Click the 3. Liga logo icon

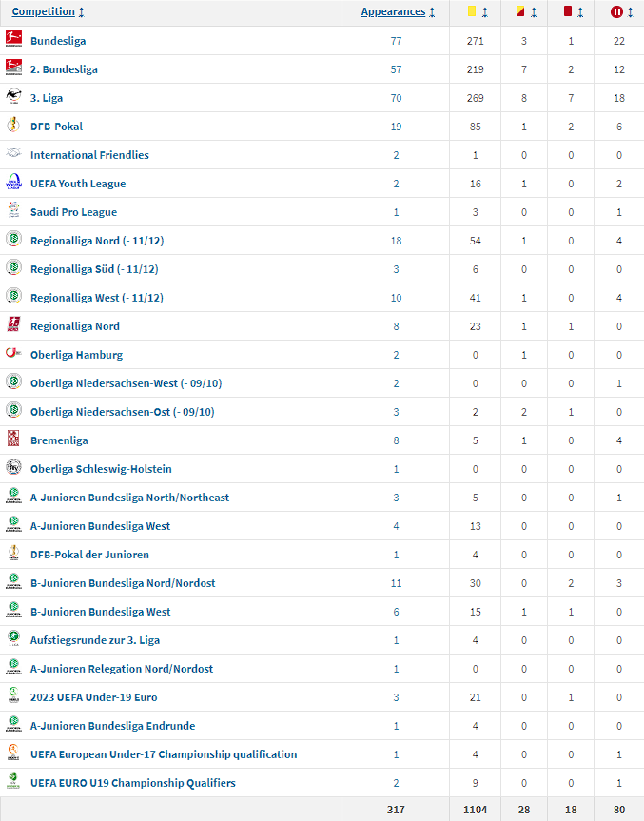coord(13,96)
